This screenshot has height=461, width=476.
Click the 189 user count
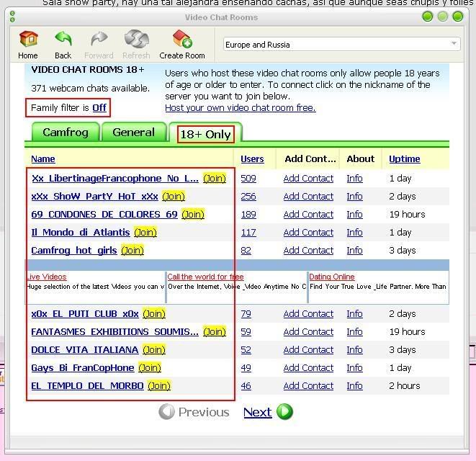click(x=248, y=214)
